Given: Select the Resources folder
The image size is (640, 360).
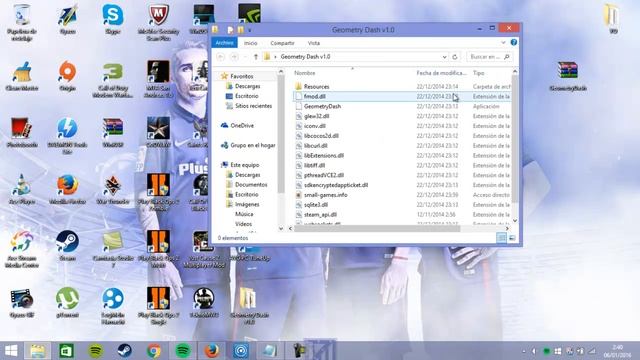Looking at the screenshot, I should (316, 87).
